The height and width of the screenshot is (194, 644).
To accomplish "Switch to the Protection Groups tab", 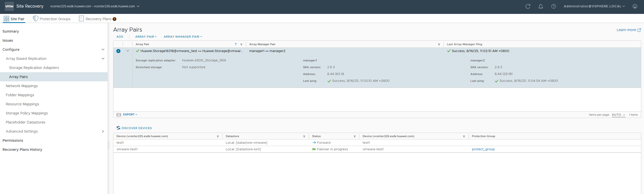I will 52,19.
